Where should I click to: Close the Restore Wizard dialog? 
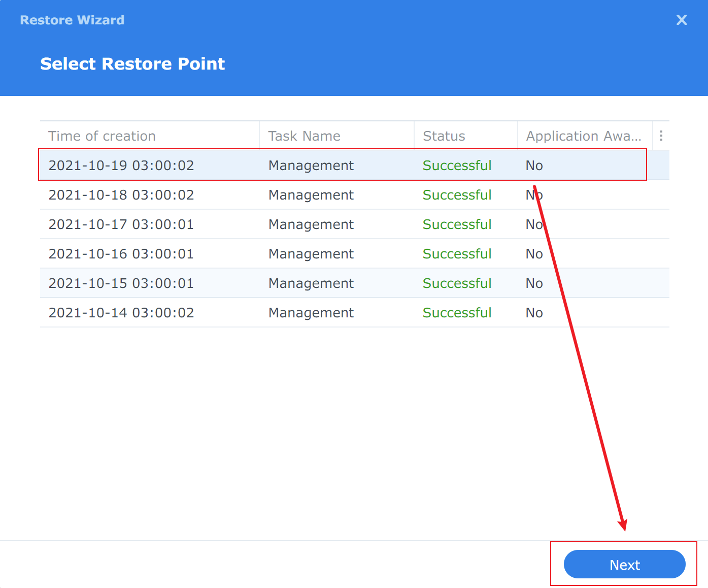pyautogui.click(x=681, y=20)
